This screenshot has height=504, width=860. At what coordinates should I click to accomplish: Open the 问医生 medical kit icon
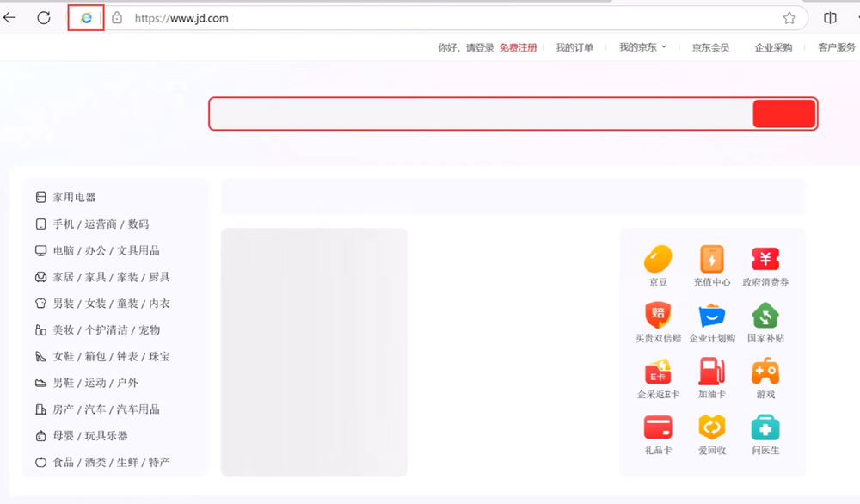point(765,427)
